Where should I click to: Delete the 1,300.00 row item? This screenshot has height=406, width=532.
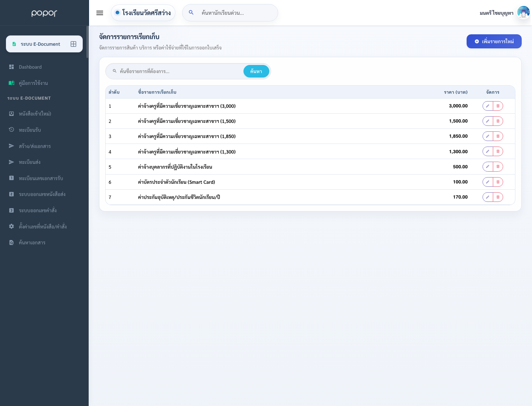pyautogui.click(x=498, y=151)
